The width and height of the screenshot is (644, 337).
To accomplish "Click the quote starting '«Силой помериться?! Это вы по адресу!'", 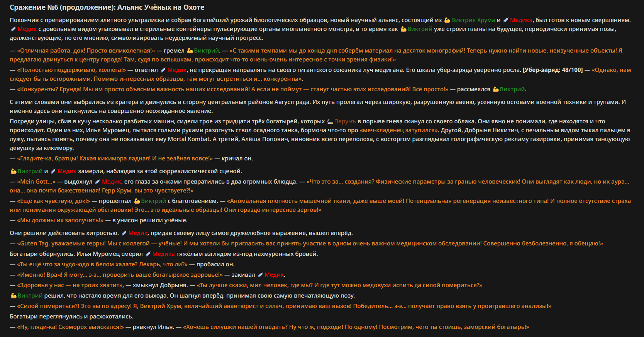I will pyautogui.click(x=284, y=306).
